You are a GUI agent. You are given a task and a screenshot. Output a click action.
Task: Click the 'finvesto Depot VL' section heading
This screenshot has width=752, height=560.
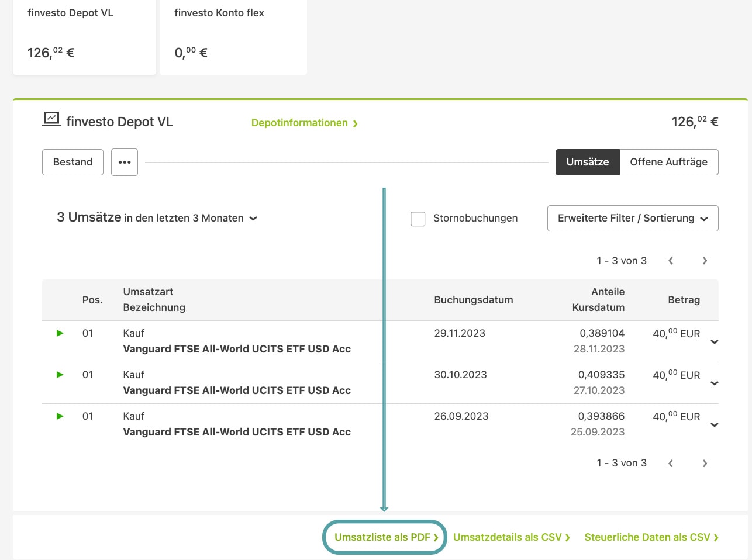(x=119, y=122)
